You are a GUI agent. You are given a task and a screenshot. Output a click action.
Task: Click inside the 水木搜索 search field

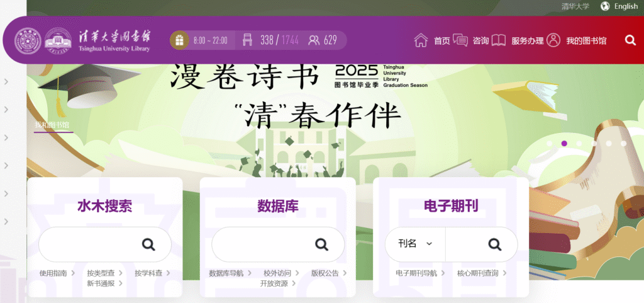pos(105,244)
